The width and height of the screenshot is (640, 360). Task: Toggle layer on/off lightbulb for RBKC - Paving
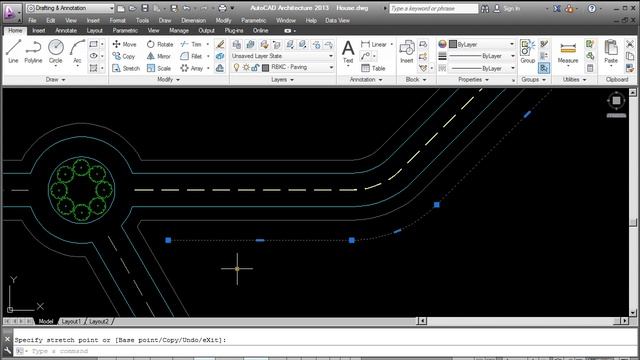pyautogui.click(x=236, y=67)
